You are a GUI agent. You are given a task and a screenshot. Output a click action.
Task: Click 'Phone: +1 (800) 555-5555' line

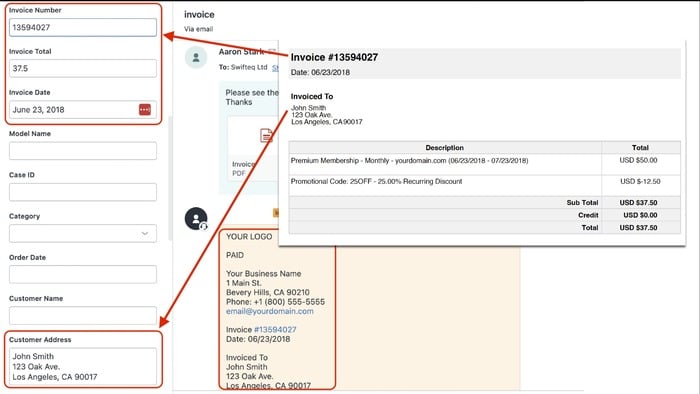point(275,302)
